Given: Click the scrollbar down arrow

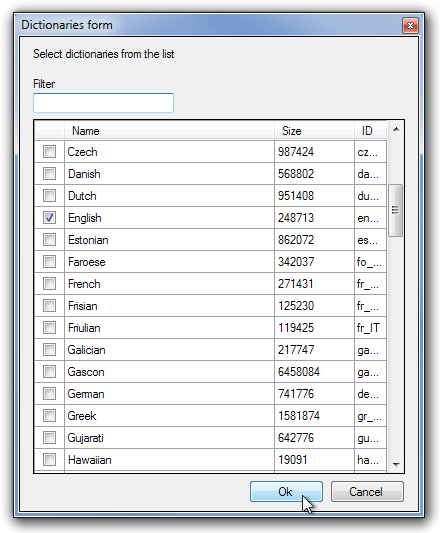Looking at the screenshot, I should (396, 464).
